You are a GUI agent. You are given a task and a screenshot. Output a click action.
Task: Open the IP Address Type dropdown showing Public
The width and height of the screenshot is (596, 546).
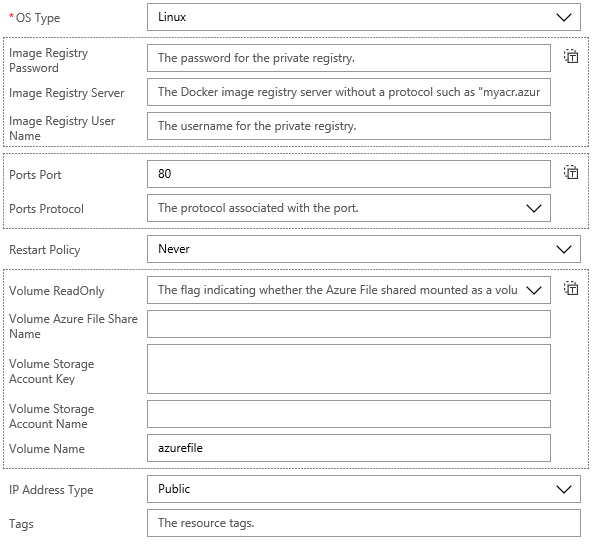[364, 489]
